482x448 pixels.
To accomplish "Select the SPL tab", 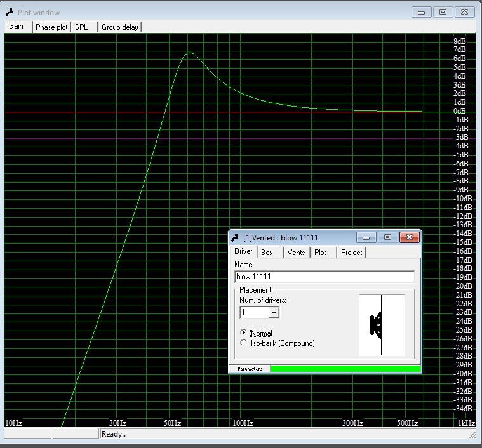I will click(84, 27).
